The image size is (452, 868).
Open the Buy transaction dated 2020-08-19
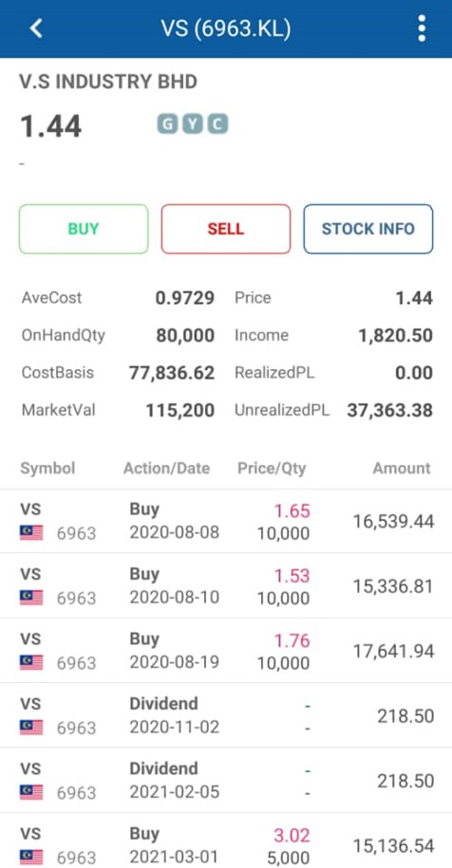point(226,651)
